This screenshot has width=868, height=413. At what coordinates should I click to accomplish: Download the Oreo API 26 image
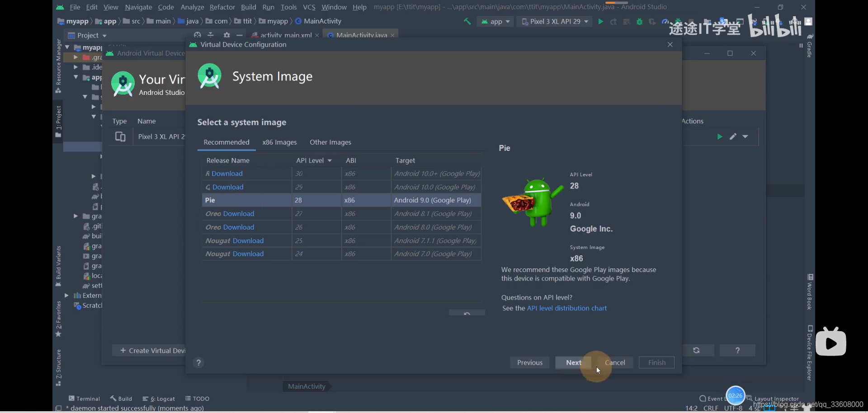point(239,227)
